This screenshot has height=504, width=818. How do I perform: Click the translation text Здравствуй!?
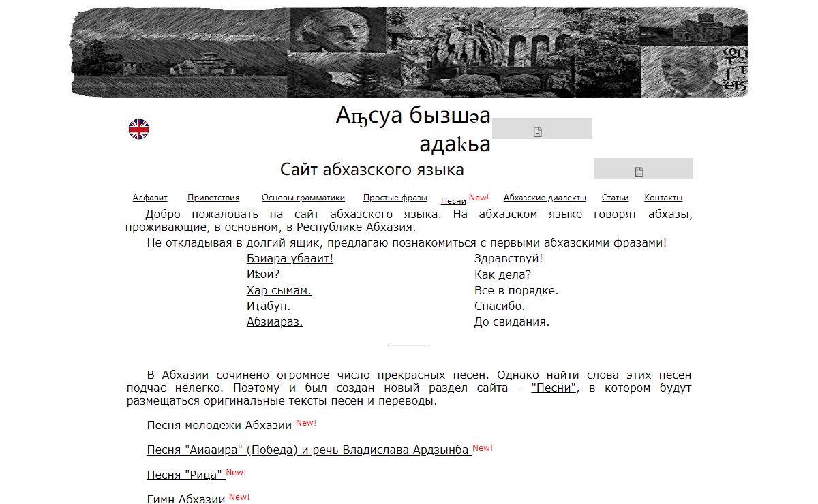coord(509,259)
